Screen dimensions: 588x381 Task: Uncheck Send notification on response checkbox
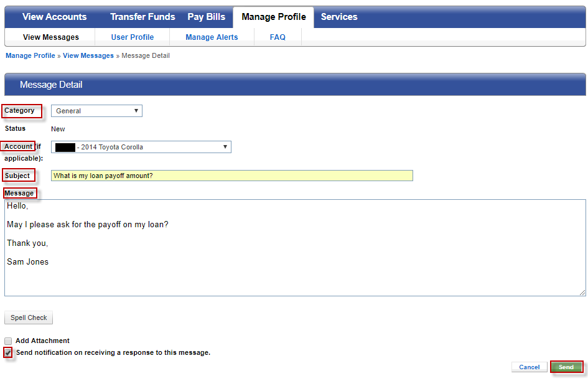[x=8, y=353]
